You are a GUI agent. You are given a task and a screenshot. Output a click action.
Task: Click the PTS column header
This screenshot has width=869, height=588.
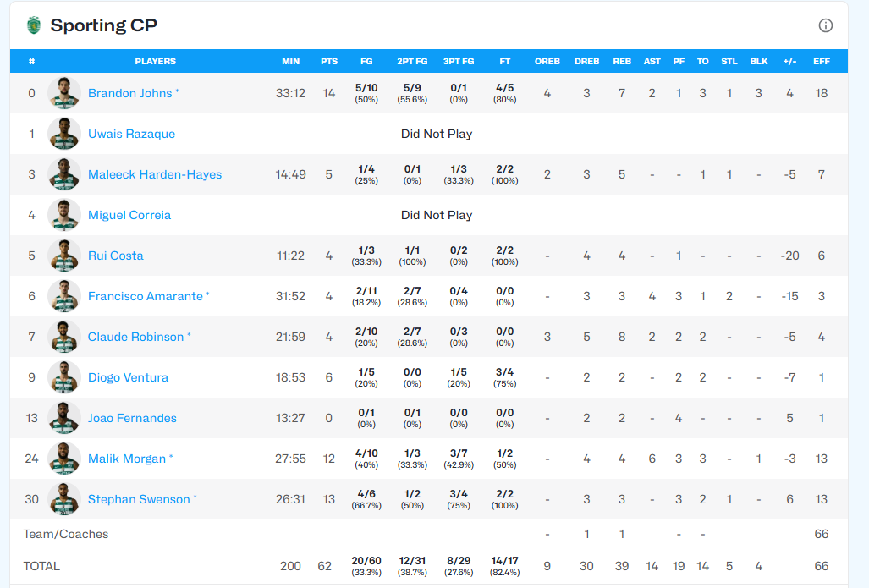[x=329, y=61]
